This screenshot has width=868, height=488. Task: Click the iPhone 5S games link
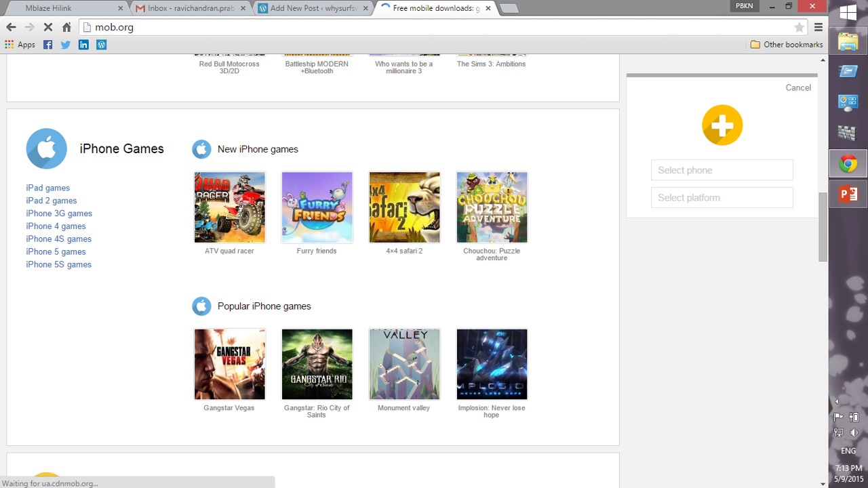58,264
